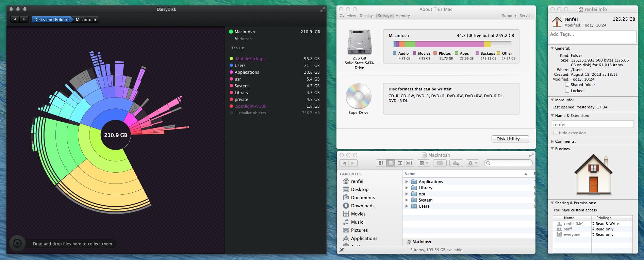Expand the Library folder in Finder list
This screenshot has height=260, width=644.
coord(407,188)
